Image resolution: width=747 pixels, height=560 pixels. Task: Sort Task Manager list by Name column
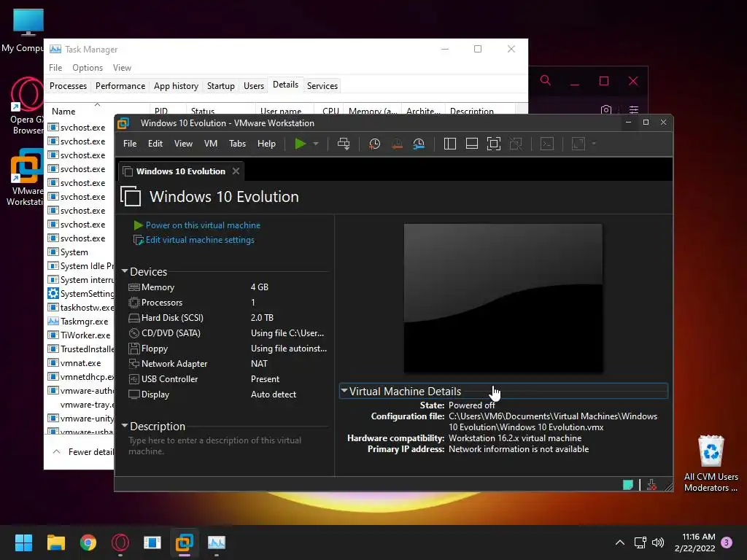63,111
